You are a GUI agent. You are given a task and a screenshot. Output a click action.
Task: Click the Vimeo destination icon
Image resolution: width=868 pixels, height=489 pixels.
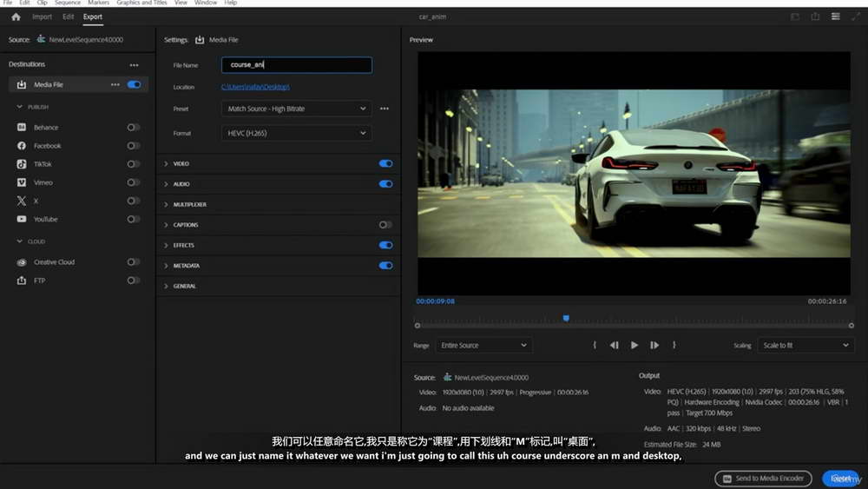point(22,182)
